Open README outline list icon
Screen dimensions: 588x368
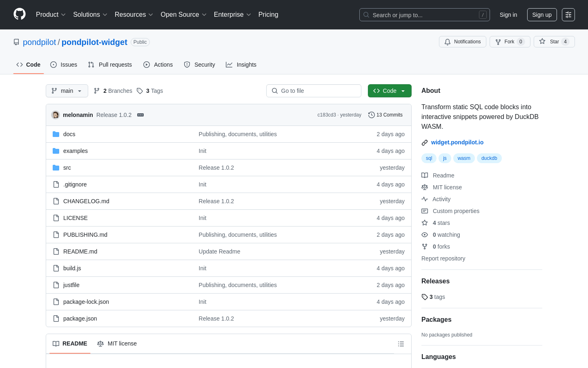tap(401, 344)
